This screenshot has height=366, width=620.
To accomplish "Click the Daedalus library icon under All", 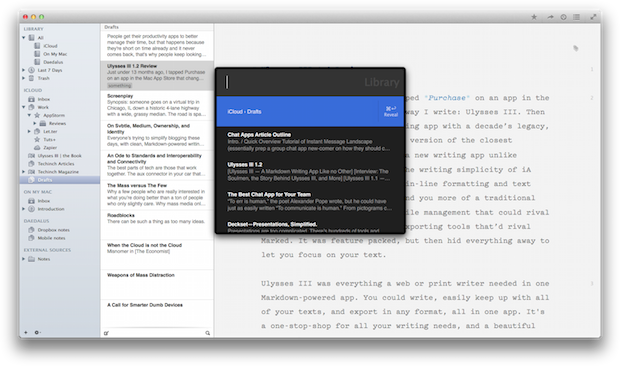I will [37, 62].
